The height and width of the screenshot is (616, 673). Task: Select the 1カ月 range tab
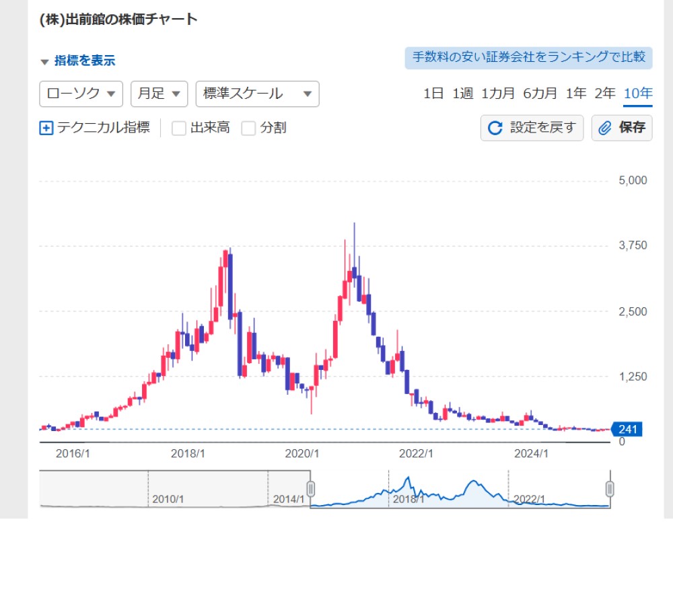498,93
